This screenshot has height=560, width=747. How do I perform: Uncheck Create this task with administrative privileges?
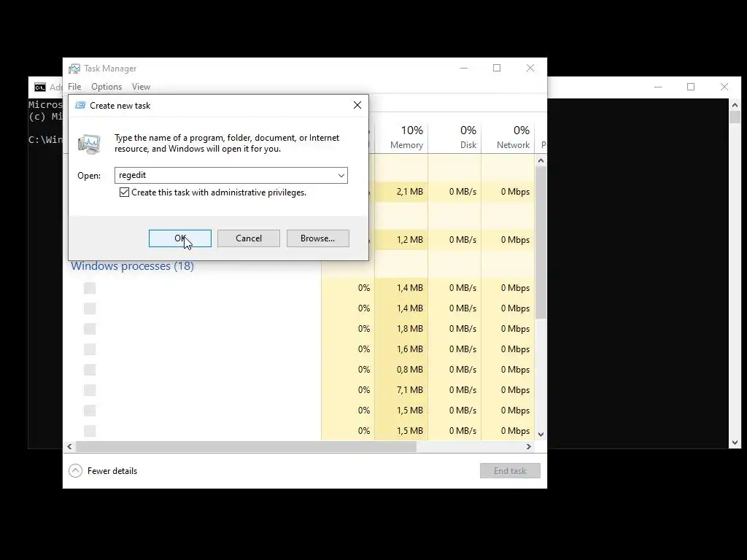[x=124, y=192]
